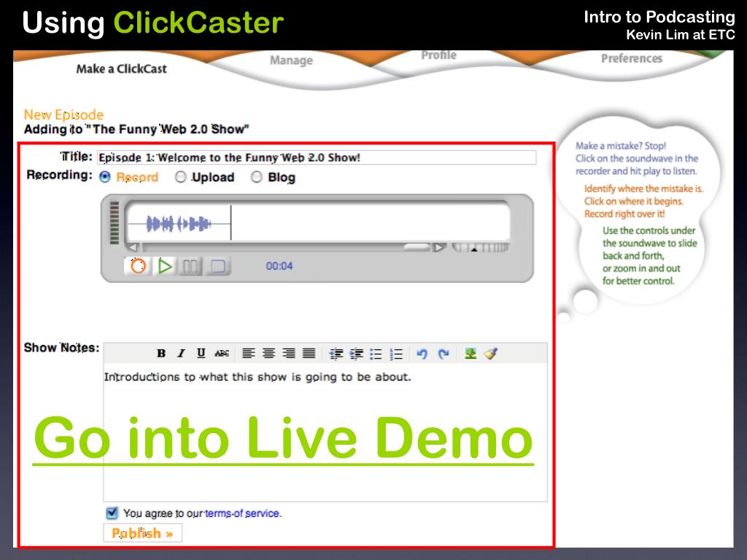Image resolution: width=747 pixels, height=560 pixels.
Task: Apply italic formatting in Show Notes
Action: 181,354
